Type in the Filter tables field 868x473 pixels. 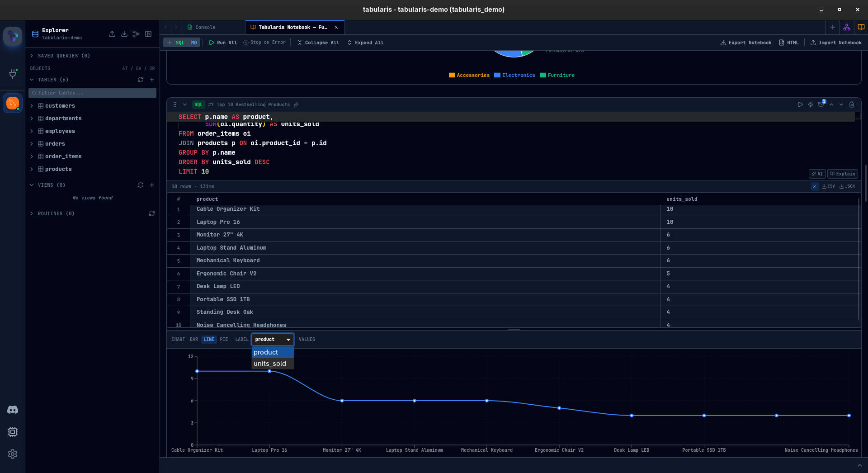pyautogui.click(x=93, y=93)
